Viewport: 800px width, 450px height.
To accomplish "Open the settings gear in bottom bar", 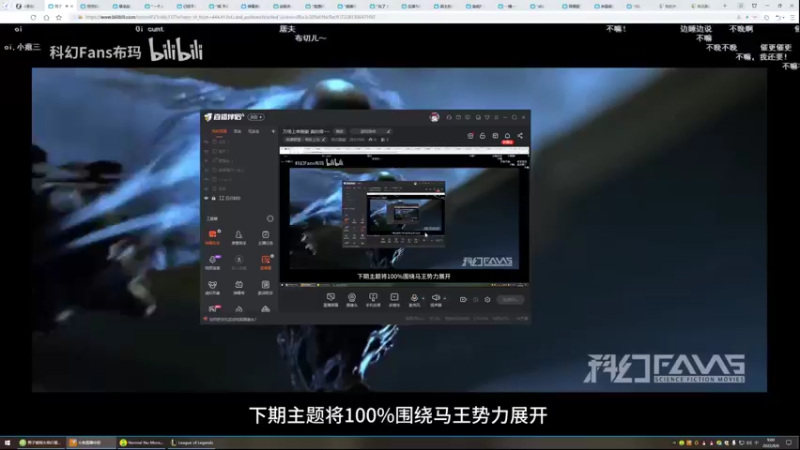I will click(x=487, y=299).
